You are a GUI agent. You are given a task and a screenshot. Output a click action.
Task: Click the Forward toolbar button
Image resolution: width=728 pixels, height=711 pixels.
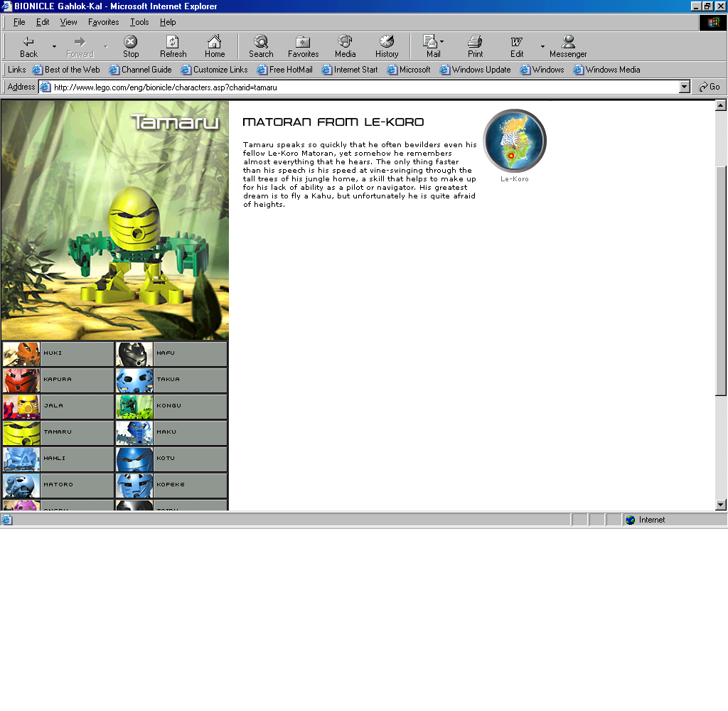[80, 47]
